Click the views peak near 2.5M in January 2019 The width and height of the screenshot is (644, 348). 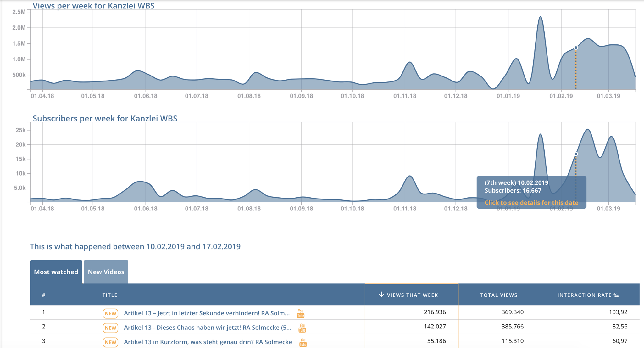click(540, 17)
